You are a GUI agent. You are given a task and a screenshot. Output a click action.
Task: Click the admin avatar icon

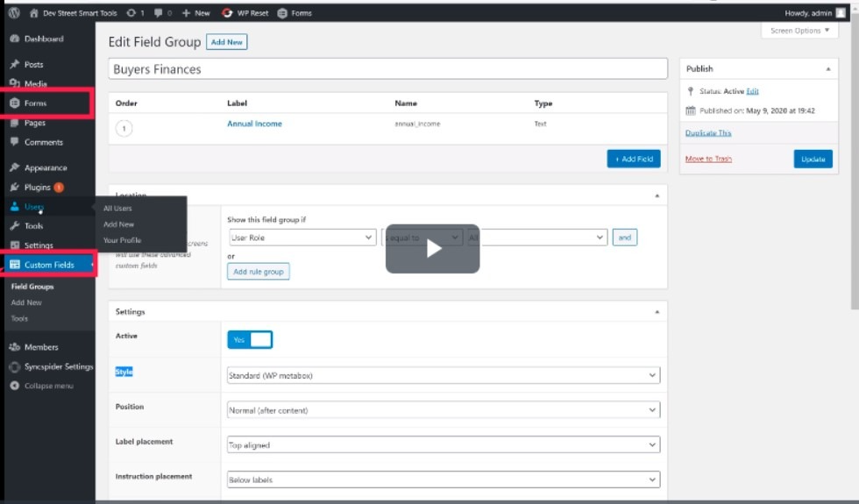click(x=841, y=13)
